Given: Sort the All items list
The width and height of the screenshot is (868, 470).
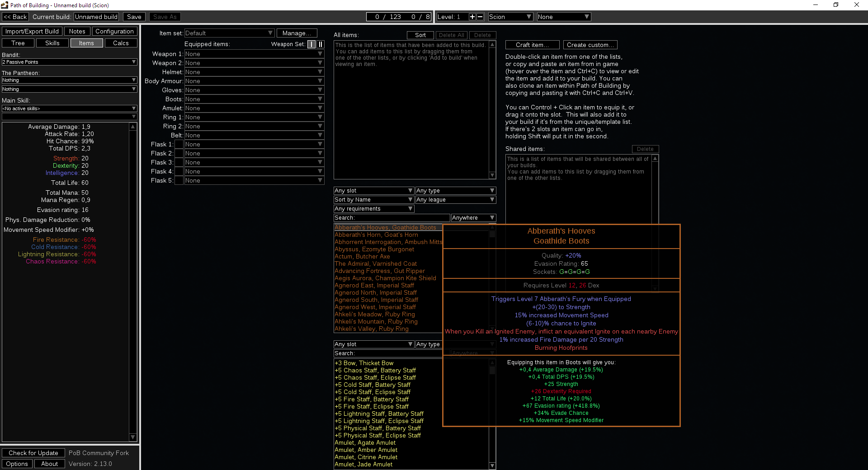Looking at the screenshot, I should coord(420,35).
